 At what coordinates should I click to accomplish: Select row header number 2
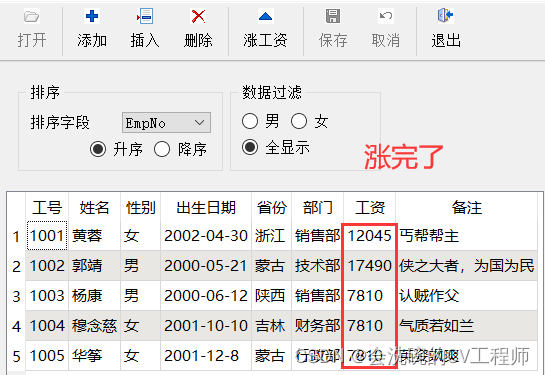point(16,266)
